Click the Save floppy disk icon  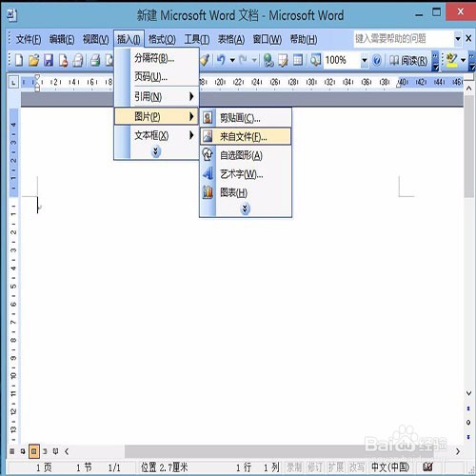[49, 60]
